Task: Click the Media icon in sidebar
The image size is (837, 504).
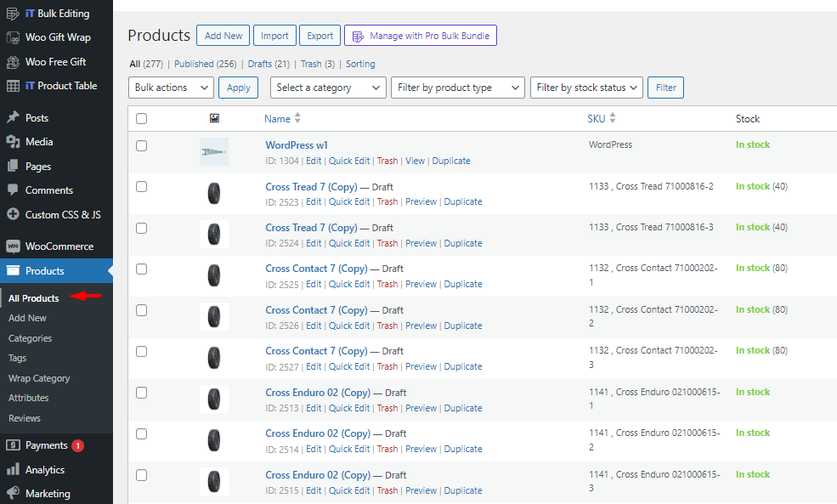Action: point(13,141)
